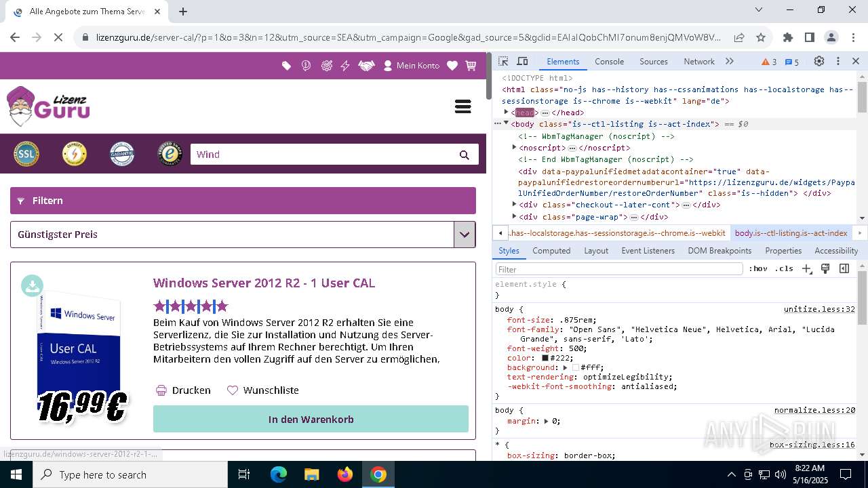Open Windows Server 2012 R2 - 1 User CAL title

tap(264, 283)
